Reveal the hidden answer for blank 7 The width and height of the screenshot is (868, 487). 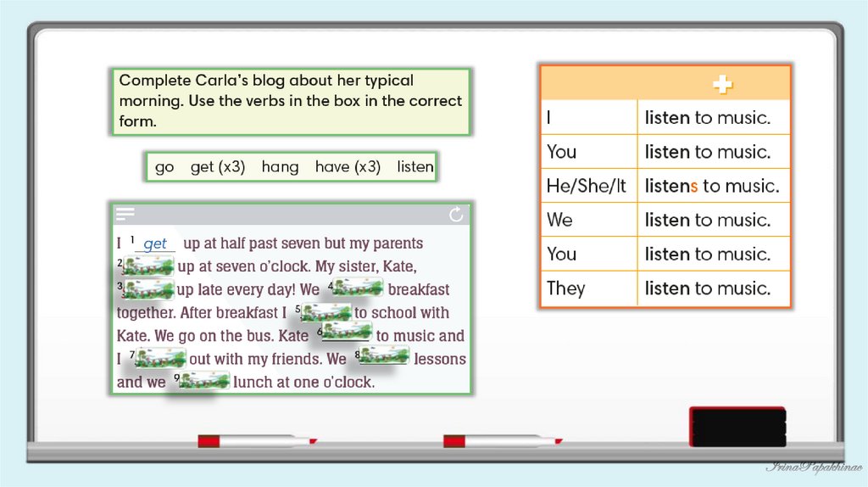coord(160,357)
